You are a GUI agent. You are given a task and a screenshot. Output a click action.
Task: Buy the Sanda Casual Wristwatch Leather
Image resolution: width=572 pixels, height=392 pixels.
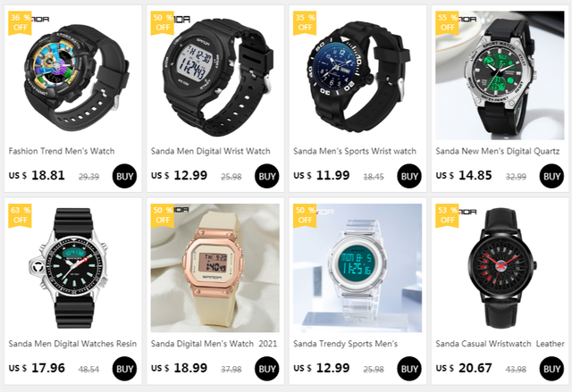coord(551,369)
